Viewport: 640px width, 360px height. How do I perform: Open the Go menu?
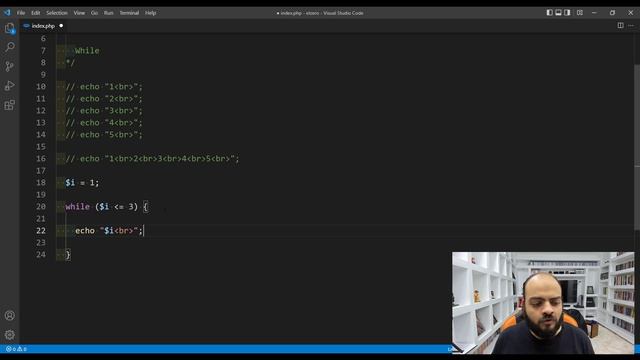(x=94, y=13)
